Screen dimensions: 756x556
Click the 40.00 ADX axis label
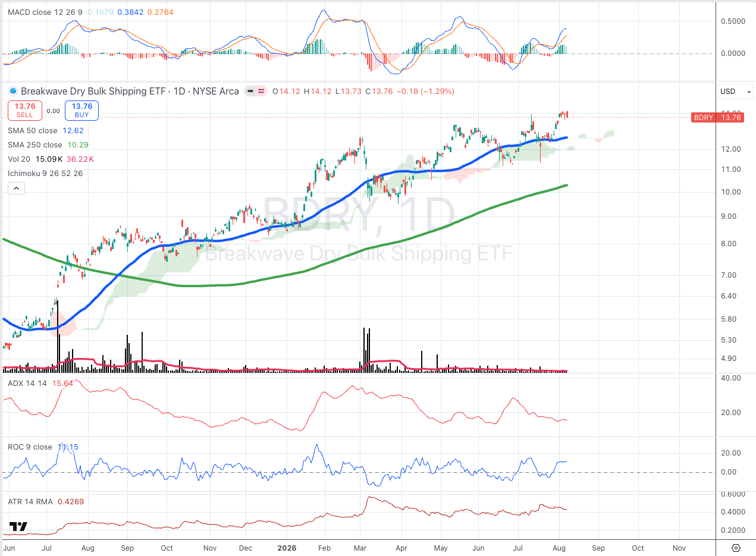(730, 378)
